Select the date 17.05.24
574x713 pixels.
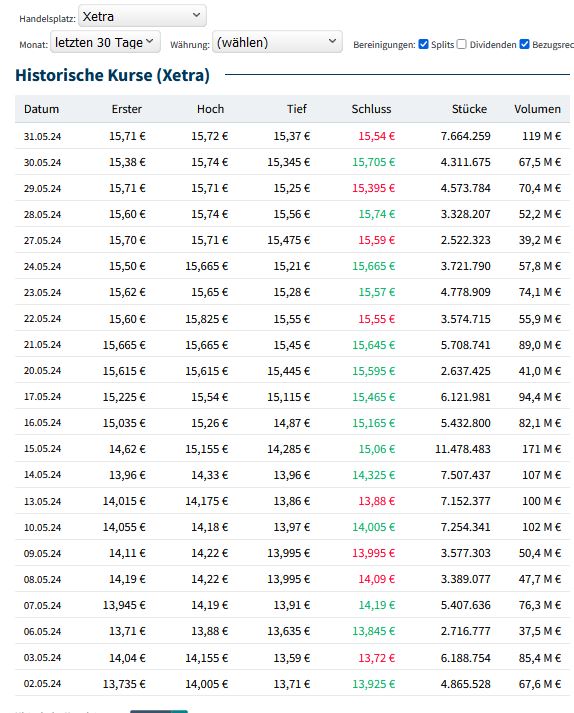[x=42, y=397]
